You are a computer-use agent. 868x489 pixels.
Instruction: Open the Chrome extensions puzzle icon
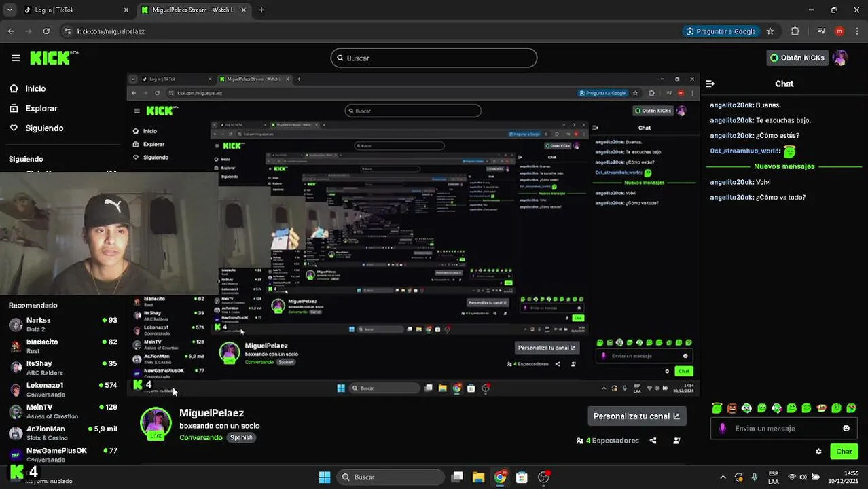[x=795, y=31]
